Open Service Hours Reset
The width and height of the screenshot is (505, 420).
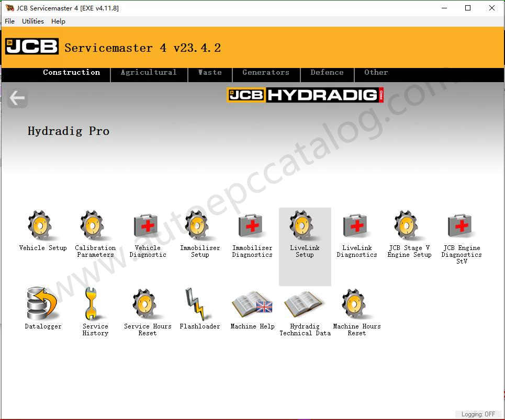147,304
